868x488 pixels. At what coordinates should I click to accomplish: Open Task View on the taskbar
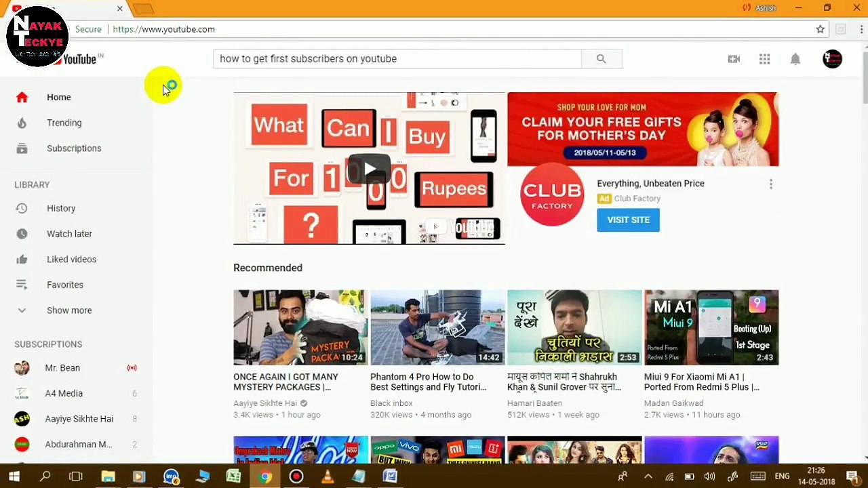click(76, 476)
